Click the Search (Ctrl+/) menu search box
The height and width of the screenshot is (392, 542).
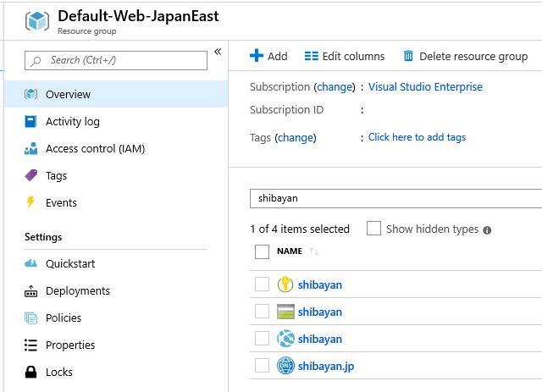coord(116,60)
